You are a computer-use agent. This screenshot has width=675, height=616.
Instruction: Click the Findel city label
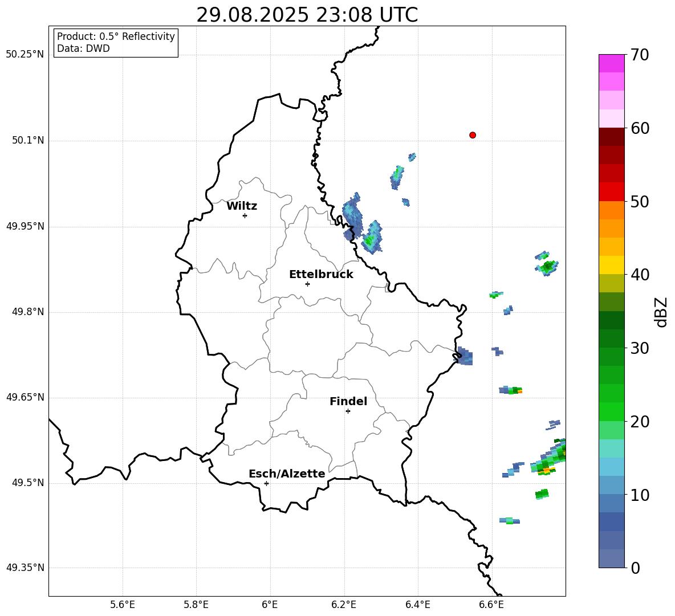348,402
